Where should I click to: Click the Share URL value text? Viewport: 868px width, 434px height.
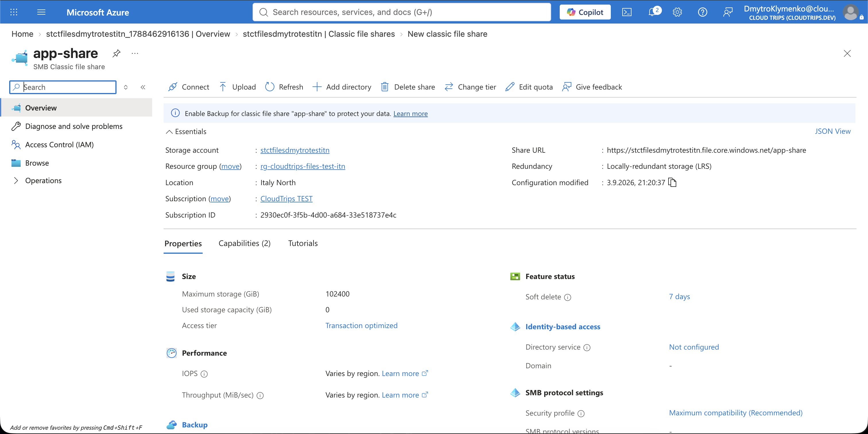(x=706, y=150)
